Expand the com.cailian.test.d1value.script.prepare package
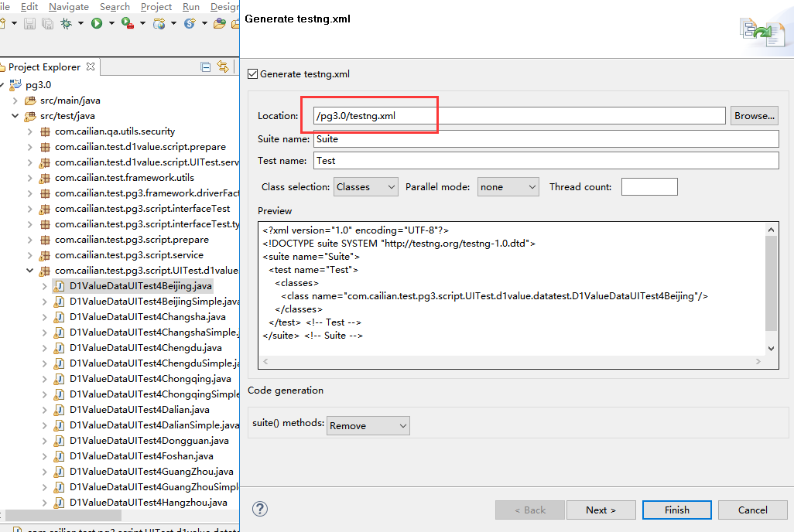 tap(30, 147)
